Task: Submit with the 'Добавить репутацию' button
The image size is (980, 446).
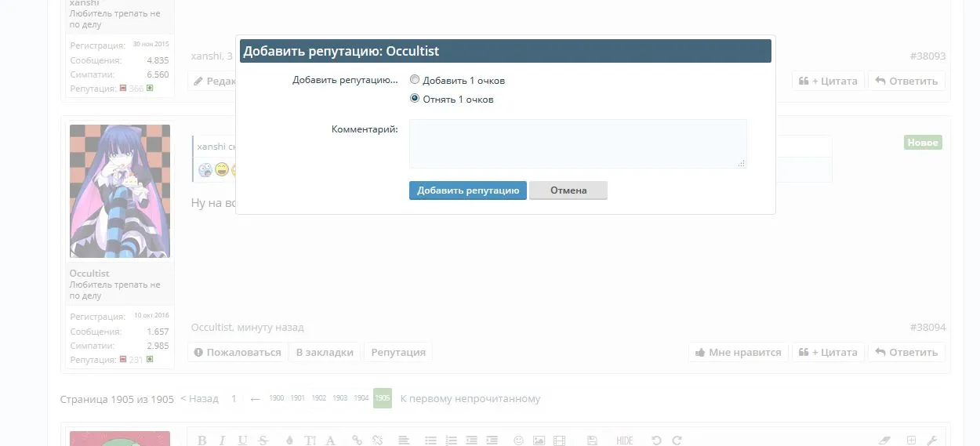Action: (468, 190)
